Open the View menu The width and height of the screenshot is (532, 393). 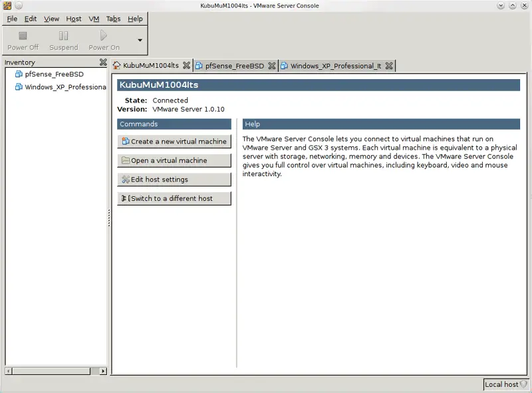pos(51,19)
